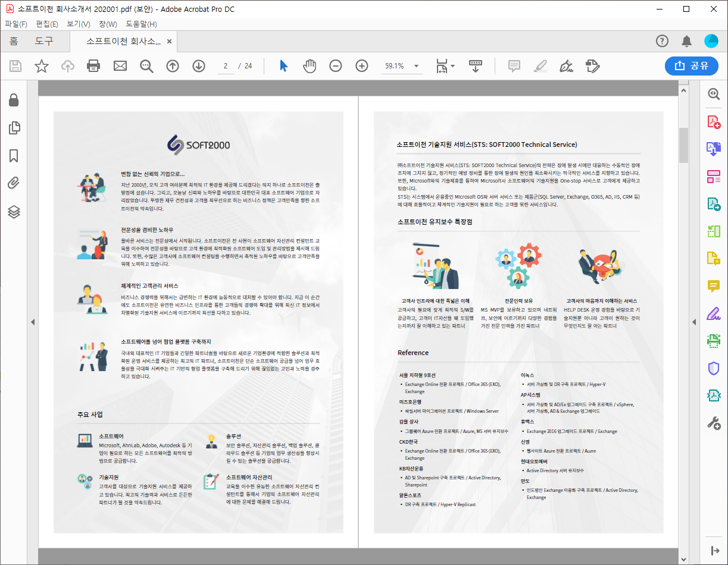728x565 pixels.
Task: Open the yellow send for comments tool
Action: point(713,259)
